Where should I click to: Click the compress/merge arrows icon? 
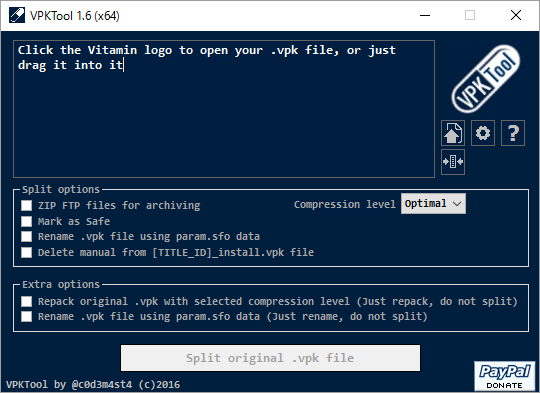pyautogui.click(x=453, y=162)
